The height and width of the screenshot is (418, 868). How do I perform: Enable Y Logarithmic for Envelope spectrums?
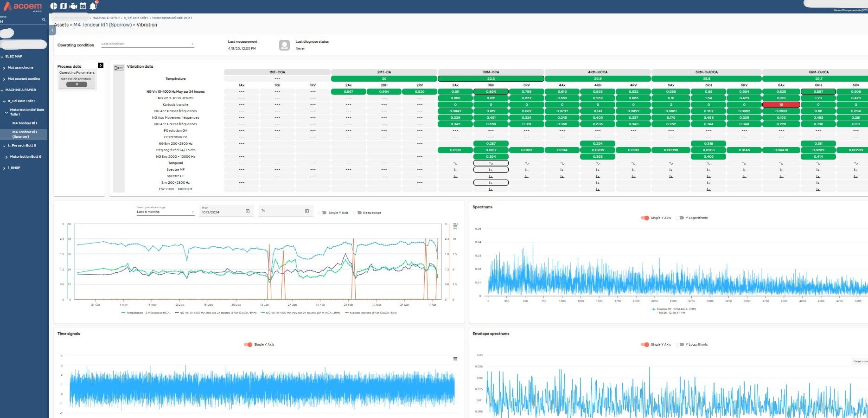tap(681, 345)
